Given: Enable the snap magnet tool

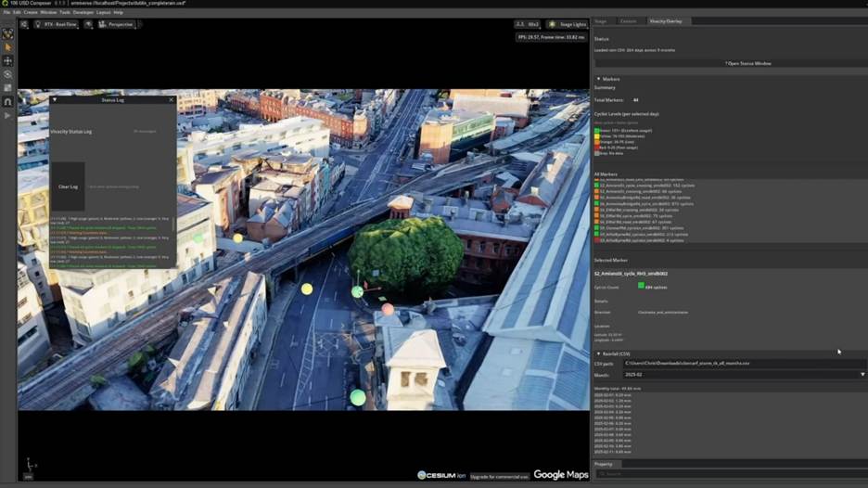Looking at the screenshot, I should pyautogui.click(x=8, y=102).
